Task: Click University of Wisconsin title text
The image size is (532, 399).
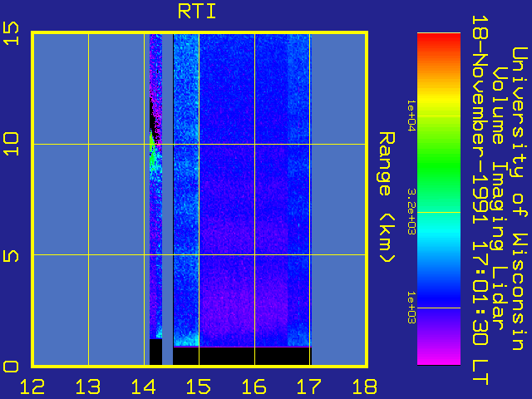Action: click(x=519, y=199)
